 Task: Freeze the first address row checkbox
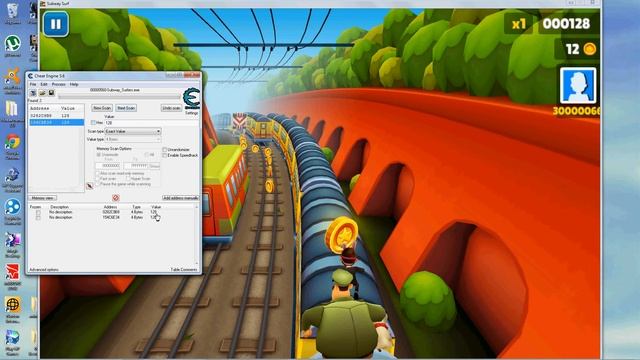point(38,213)
